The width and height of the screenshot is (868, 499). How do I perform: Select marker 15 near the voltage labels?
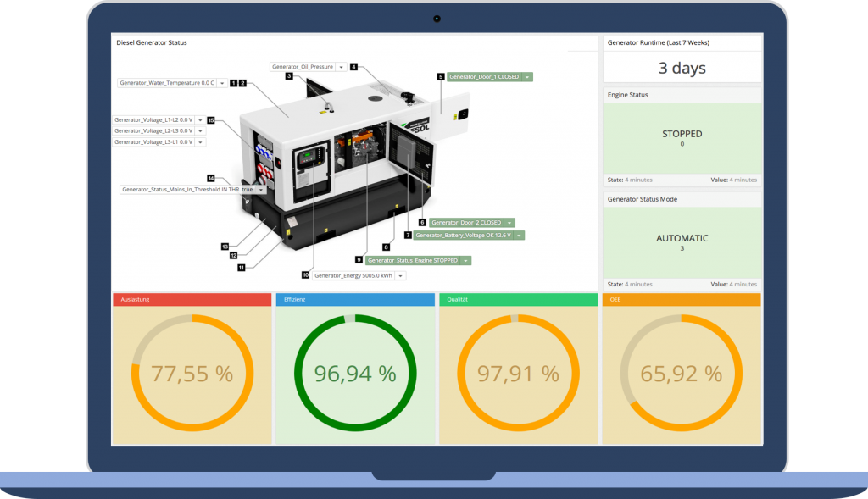(x=211, y=120)
